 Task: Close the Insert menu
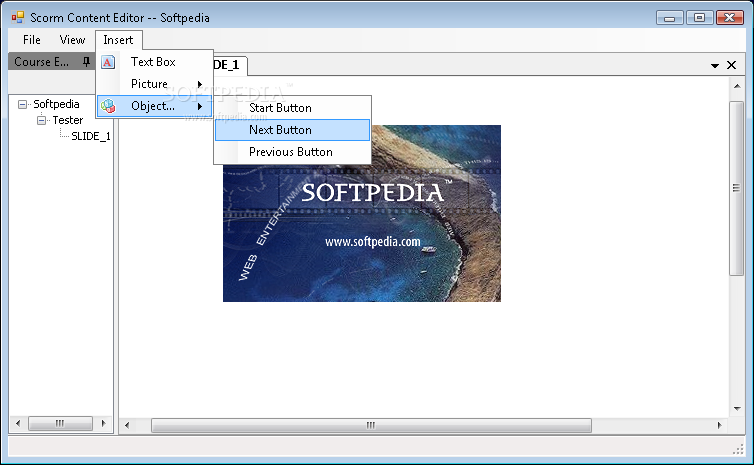[x=118, y=40]
